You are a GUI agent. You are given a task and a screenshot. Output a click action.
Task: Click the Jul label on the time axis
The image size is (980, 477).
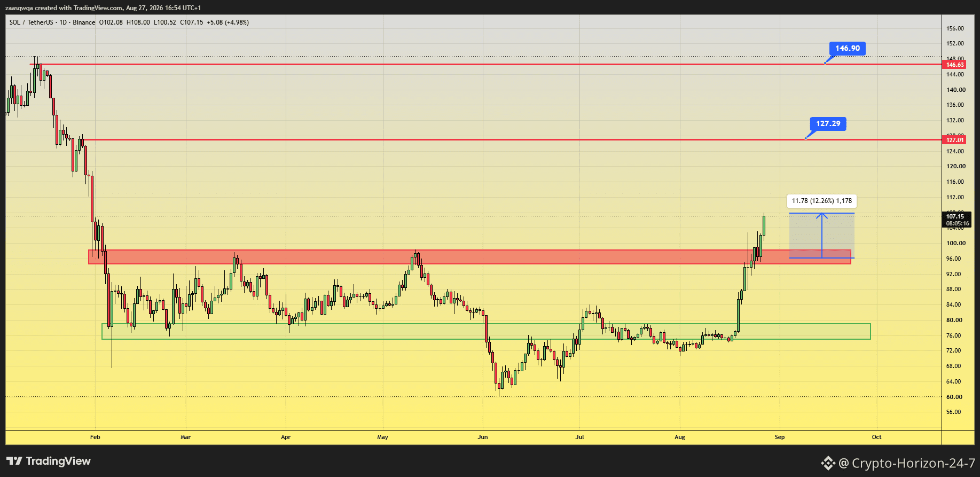pyautogui.click(x=579, y=437)
